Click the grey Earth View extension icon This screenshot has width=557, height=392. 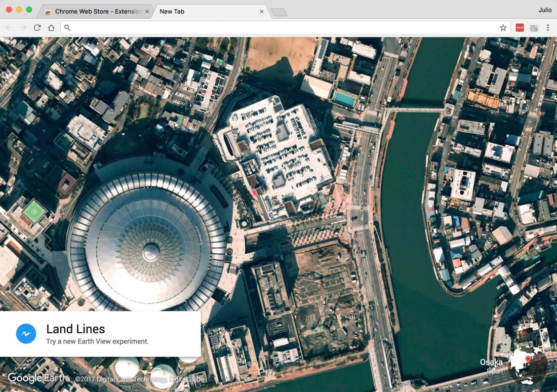click(x=534, y=28)
